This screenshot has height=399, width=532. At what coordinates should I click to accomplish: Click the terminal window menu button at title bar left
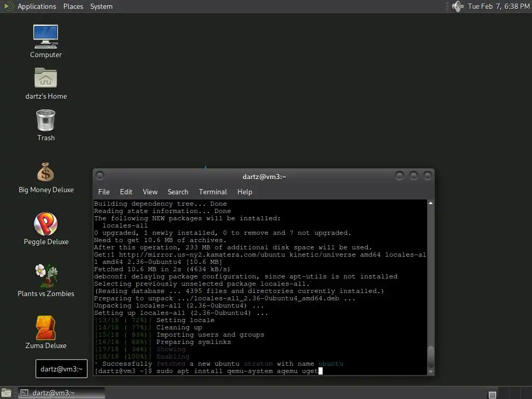100,176
